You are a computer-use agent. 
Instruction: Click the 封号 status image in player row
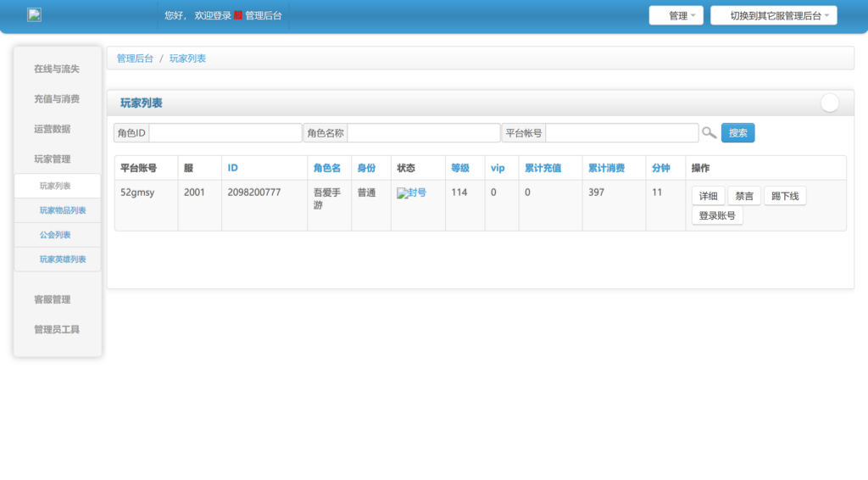[411, 193]
